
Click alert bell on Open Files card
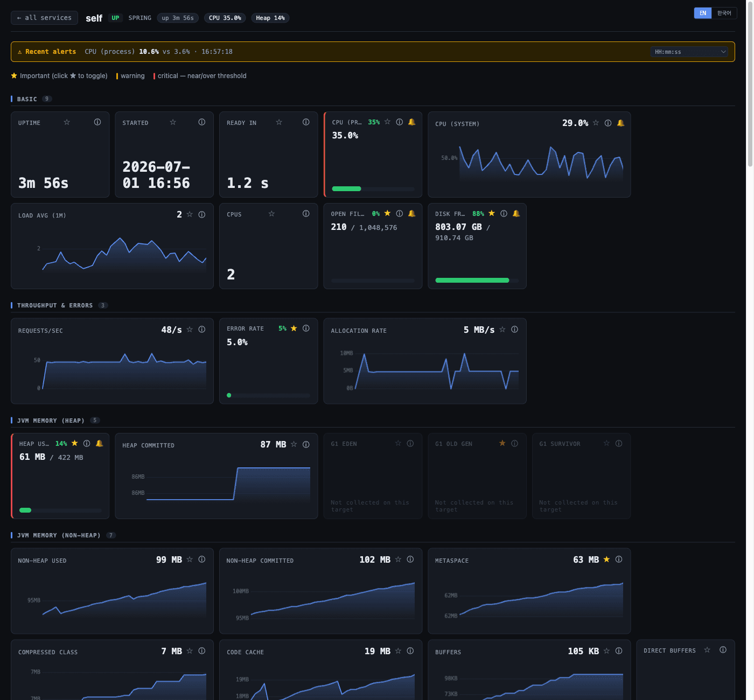[412, 214]
